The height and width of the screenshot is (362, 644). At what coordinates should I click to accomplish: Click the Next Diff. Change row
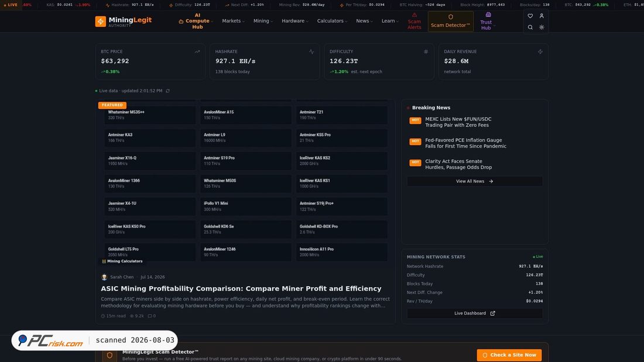(475, 292)
